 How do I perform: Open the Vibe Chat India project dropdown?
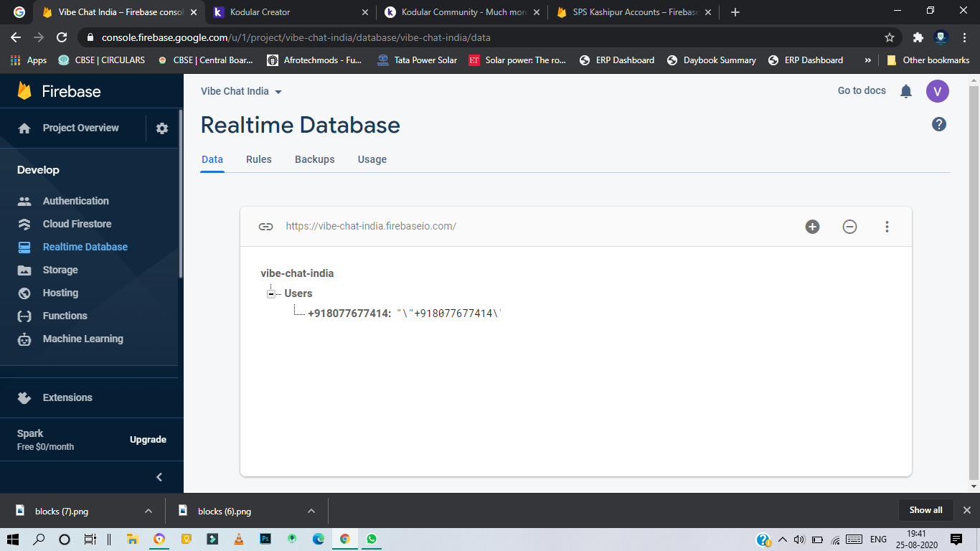(x=241, y=91)
